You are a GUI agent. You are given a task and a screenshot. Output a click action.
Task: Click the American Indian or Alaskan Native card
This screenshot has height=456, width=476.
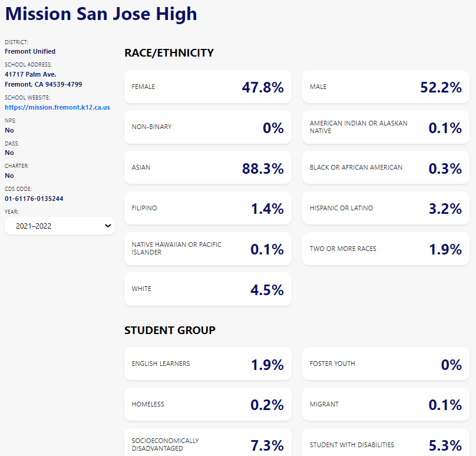coord(385,127)
